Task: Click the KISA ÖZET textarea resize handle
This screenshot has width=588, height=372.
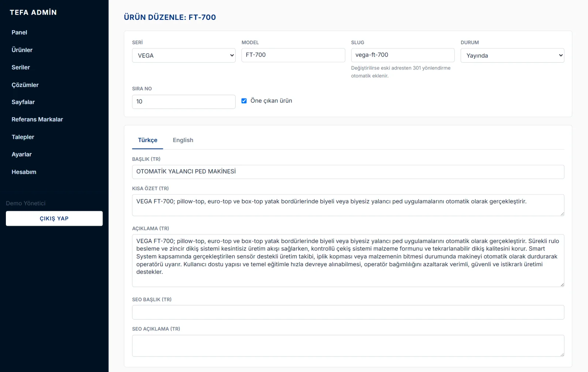Action: coord(562,214)
